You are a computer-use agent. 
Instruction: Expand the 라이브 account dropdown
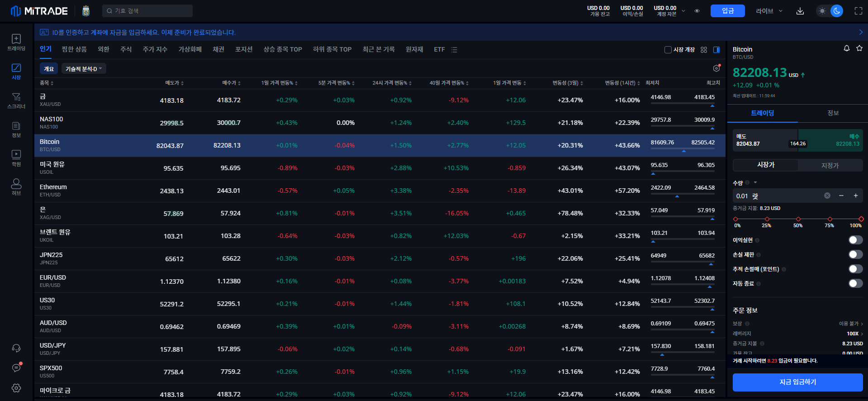[769, 11]
